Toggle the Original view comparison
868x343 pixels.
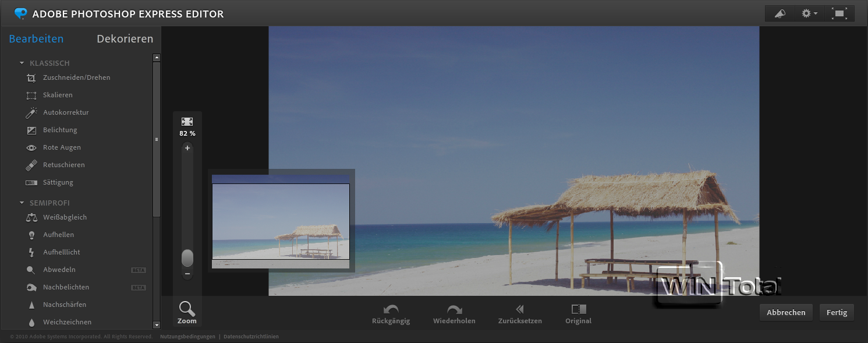click(x=578, y=310)
